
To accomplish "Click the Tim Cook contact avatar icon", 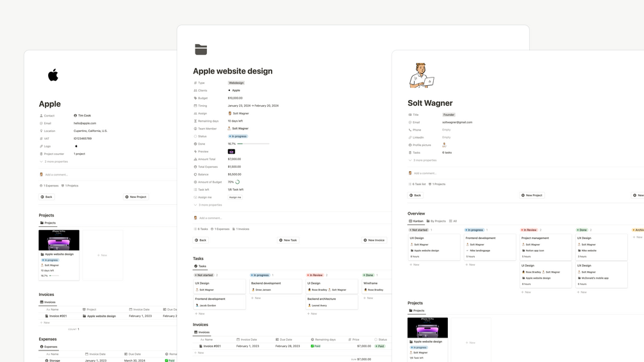I will point(76,116).
